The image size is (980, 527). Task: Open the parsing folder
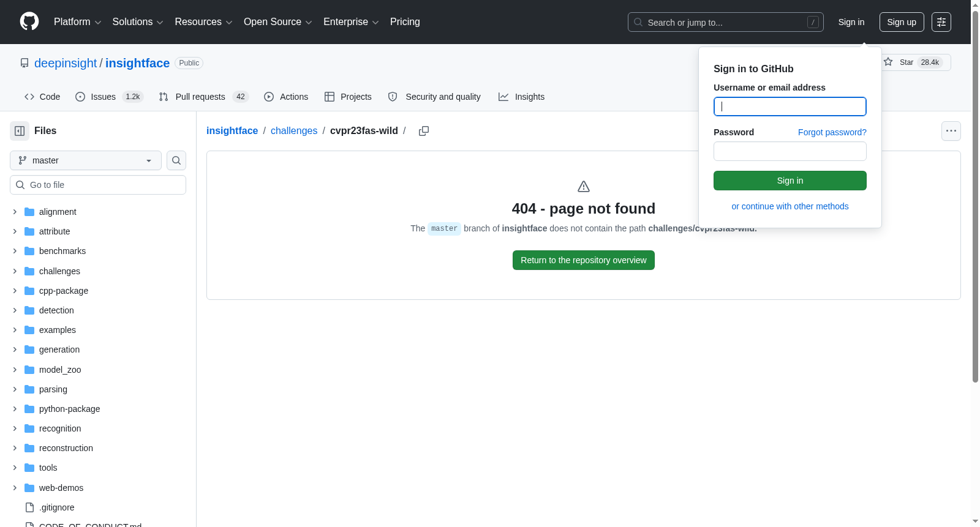tap(53, 389)
